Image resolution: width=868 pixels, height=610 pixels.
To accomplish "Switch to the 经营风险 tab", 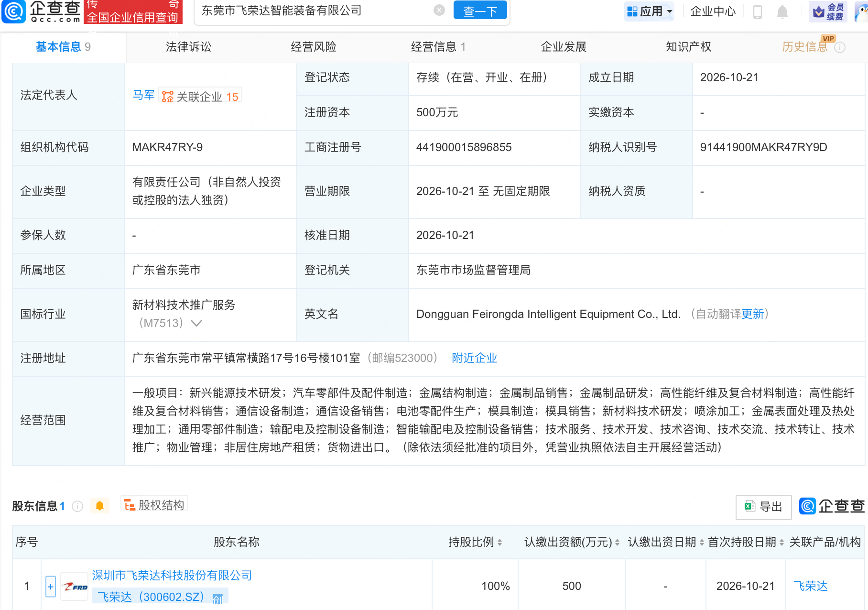I will (x=314, y=47).
